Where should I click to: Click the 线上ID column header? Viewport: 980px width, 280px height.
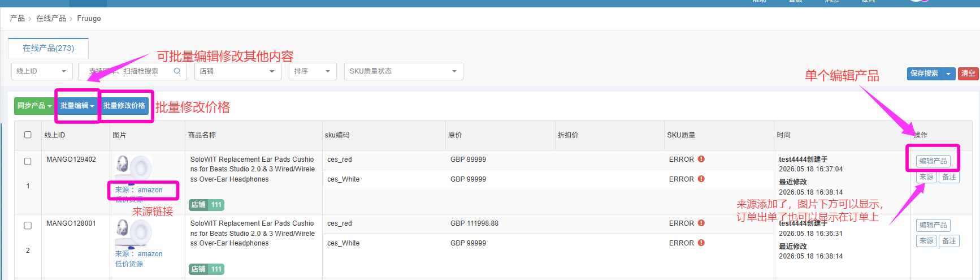click(55, 135)
